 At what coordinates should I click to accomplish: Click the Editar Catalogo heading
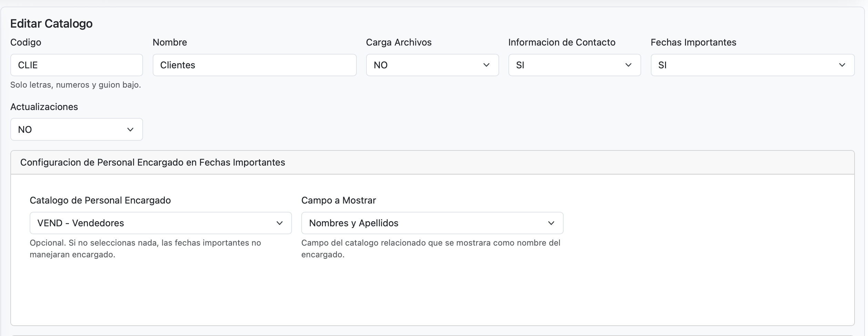pos(51,23)
